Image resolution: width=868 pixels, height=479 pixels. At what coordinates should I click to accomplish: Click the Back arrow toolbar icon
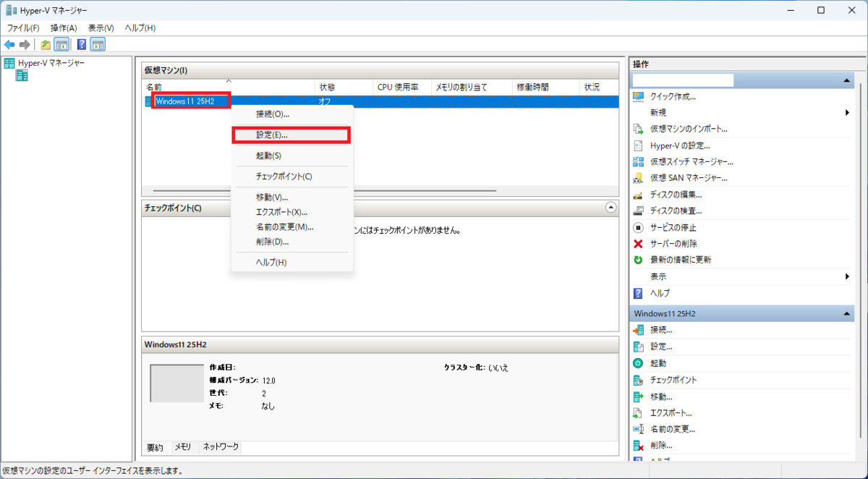[x=9, y=45]
